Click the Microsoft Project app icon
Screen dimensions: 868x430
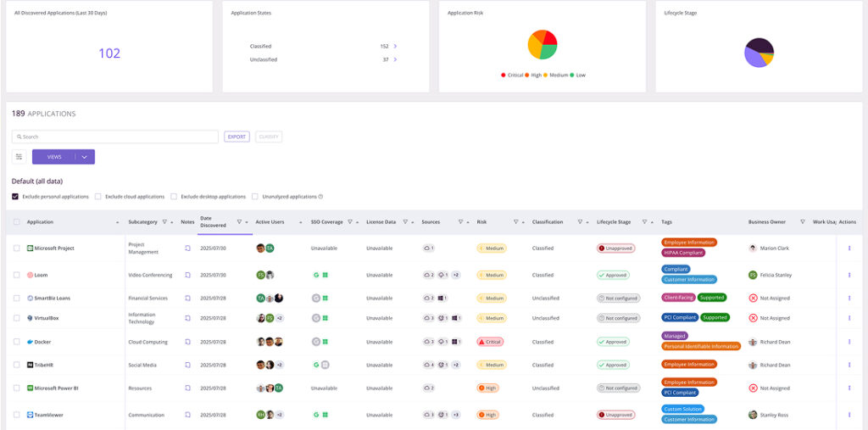pyautogui.click(x=31, y=249)
